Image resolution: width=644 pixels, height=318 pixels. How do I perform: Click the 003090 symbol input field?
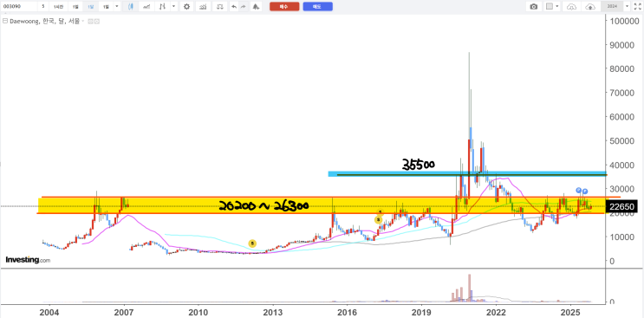pyautogui.click(x=19, y=7)
